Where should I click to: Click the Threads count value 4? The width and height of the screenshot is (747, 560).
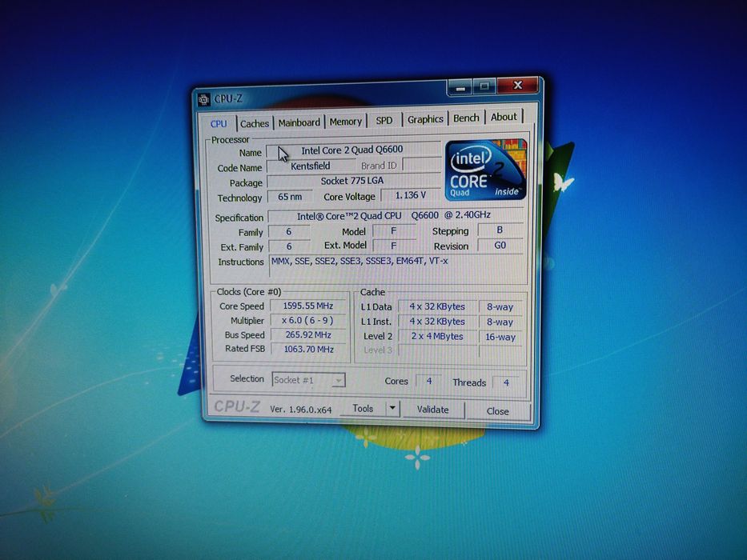pyautogui.click(x=507, y=382)
